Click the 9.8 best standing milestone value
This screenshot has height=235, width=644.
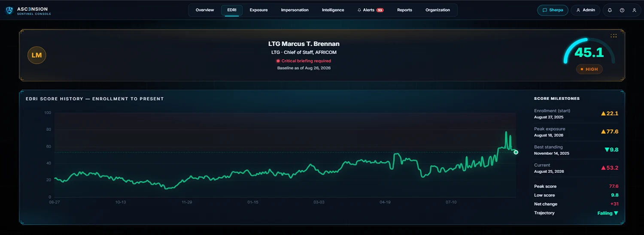611,150
